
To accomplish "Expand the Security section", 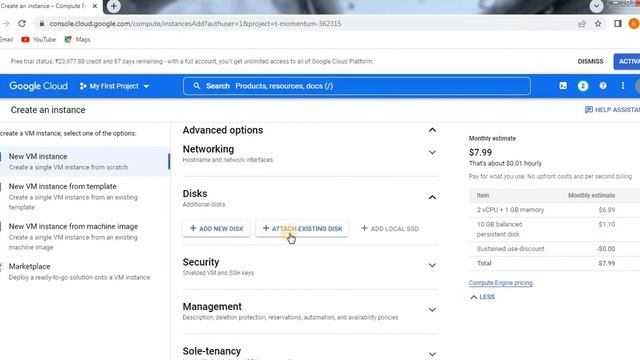I will [x=432, y=265].
